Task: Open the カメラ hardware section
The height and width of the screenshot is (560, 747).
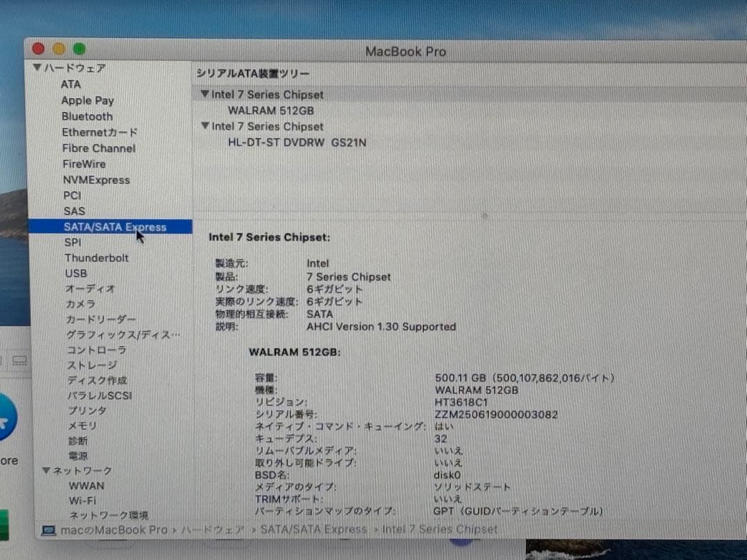Action: tap(82, 304)
